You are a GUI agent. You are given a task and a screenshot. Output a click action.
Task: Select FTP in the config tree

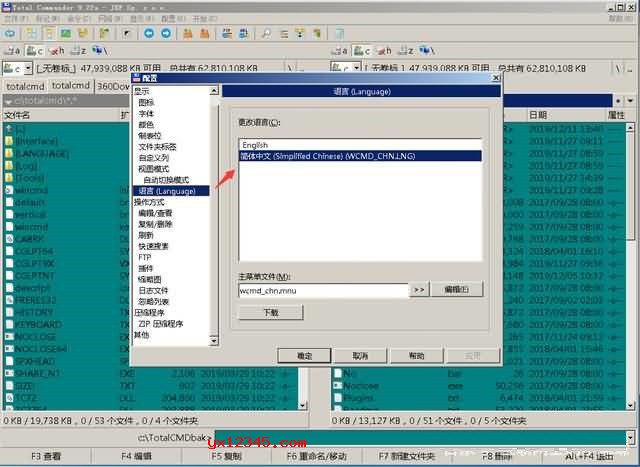(145, 257)
